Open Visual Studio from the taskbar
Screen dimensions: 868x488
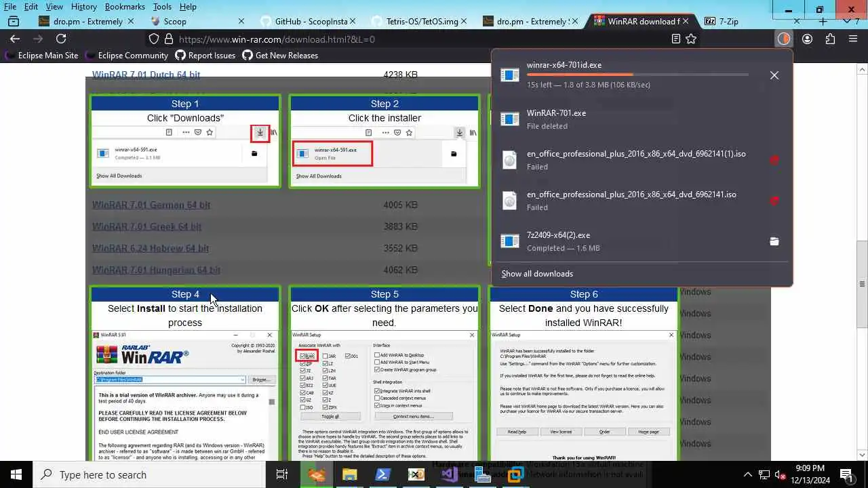[x=449, y=474]
